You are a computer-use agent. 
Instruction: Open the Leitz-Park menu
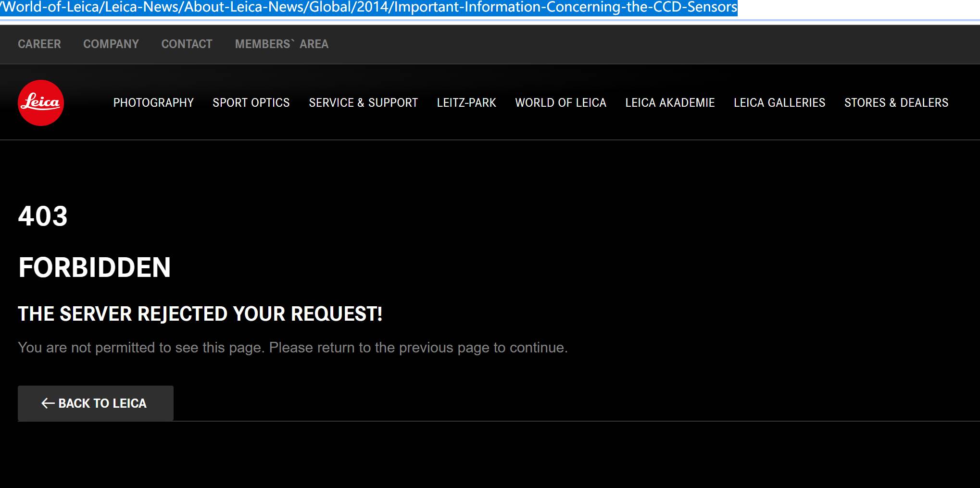pos(466,103)
